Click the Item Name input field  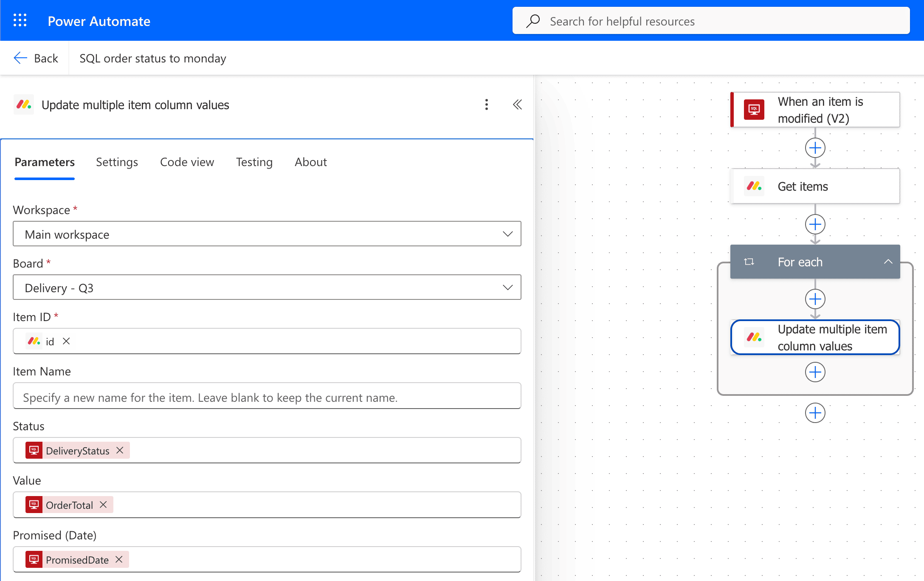tap(267, 396)
